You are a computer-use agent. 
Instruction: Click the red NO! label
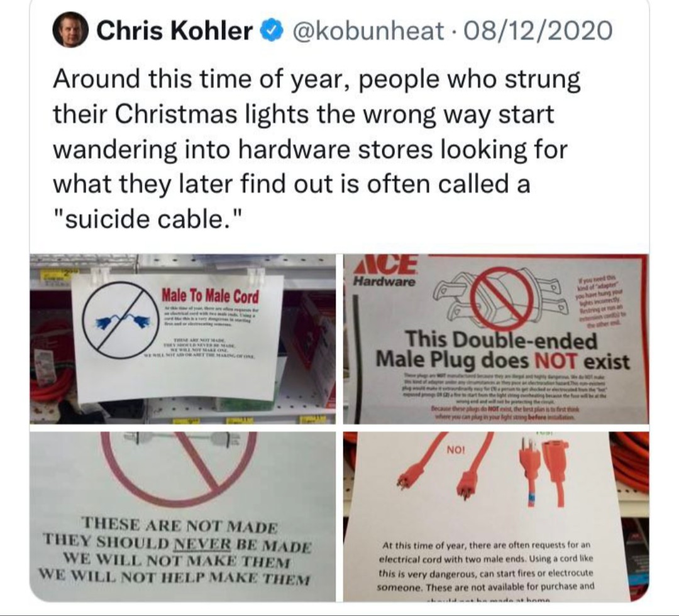pos(456,450)
